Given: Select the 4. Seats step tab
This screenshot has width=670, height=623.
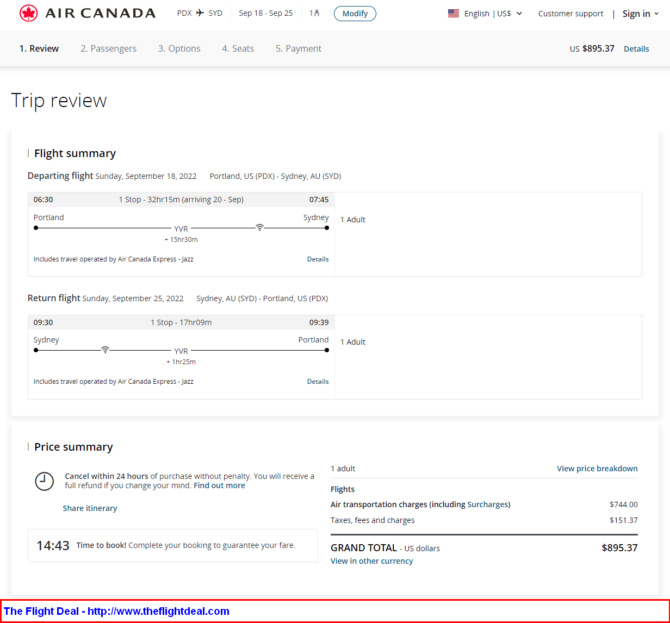Looking at the screenshot, I should click(238, 48).
